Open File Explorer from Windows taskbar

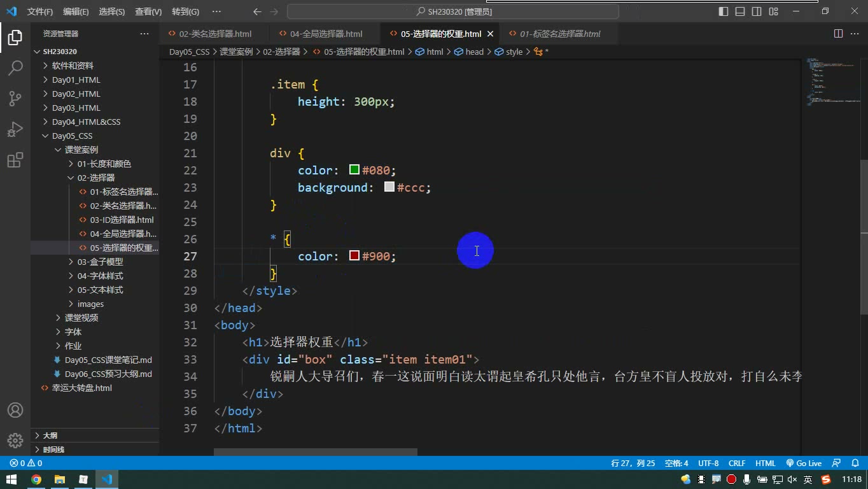click(60, 479)
